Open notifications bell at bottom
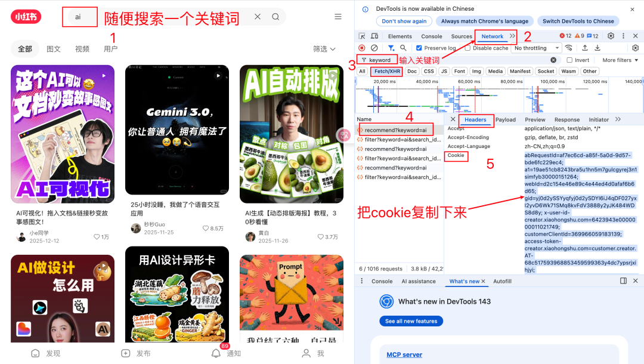Viewport: 644px width, 364px height. pos(216,353)
